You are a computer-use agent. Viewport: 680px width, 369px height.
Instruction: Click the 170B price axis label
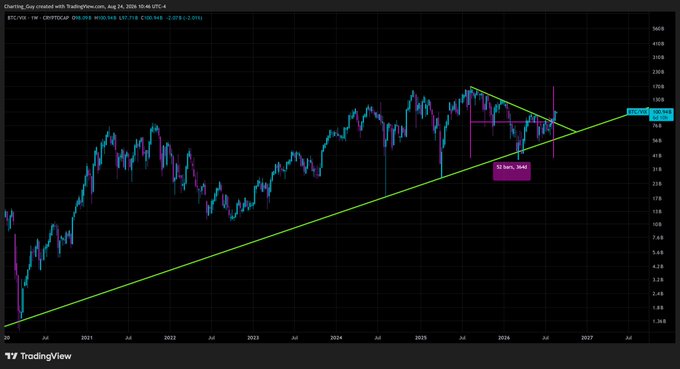click(658, 86)
